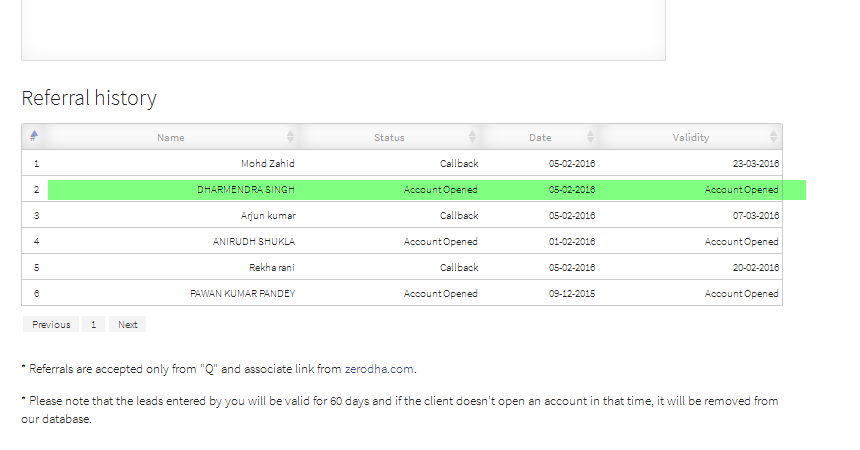Go to the Previous page of referrals
The image size is (860, 450).
tap(51, 324)
